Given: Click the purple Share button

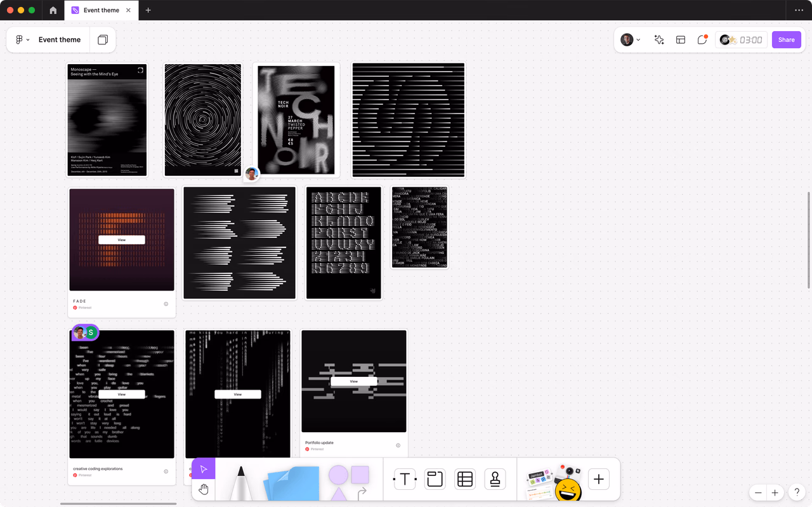Looking at the screenshot, I should click(x=787, y=40).
